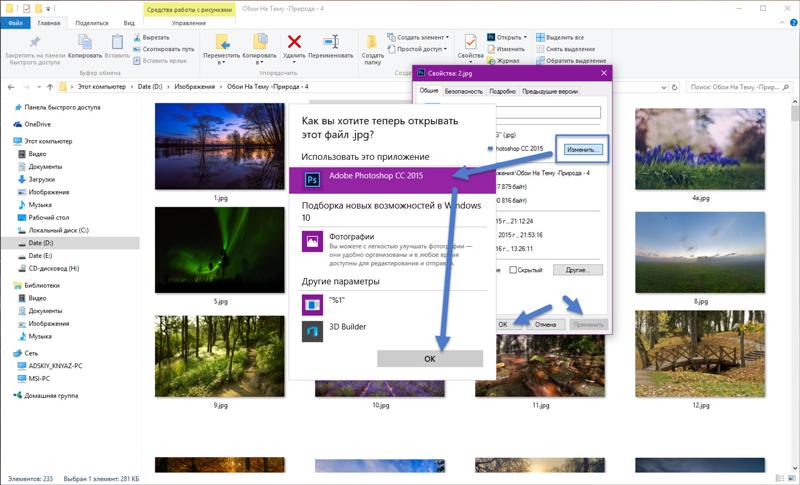Viewport: 800px width, 485px height.
Task: Click Отмена in the Properties window
Action: click(x=545, y=324)
